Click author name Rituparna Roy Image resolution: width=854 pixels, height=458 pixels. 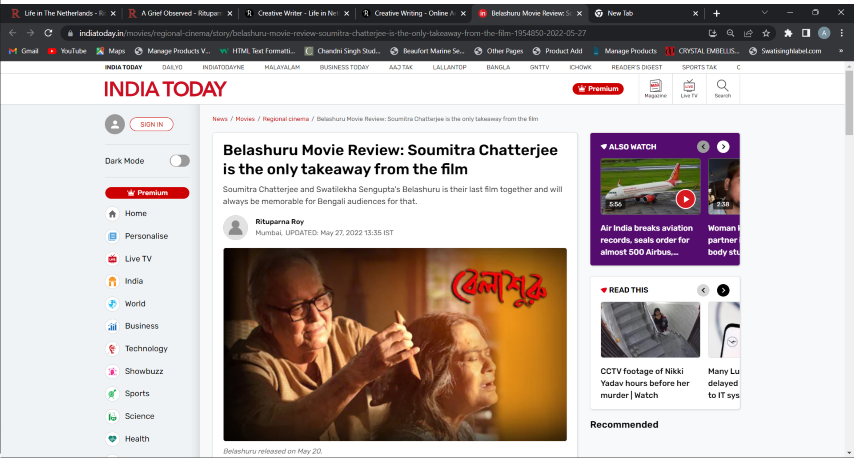click(x=279, y=222)
